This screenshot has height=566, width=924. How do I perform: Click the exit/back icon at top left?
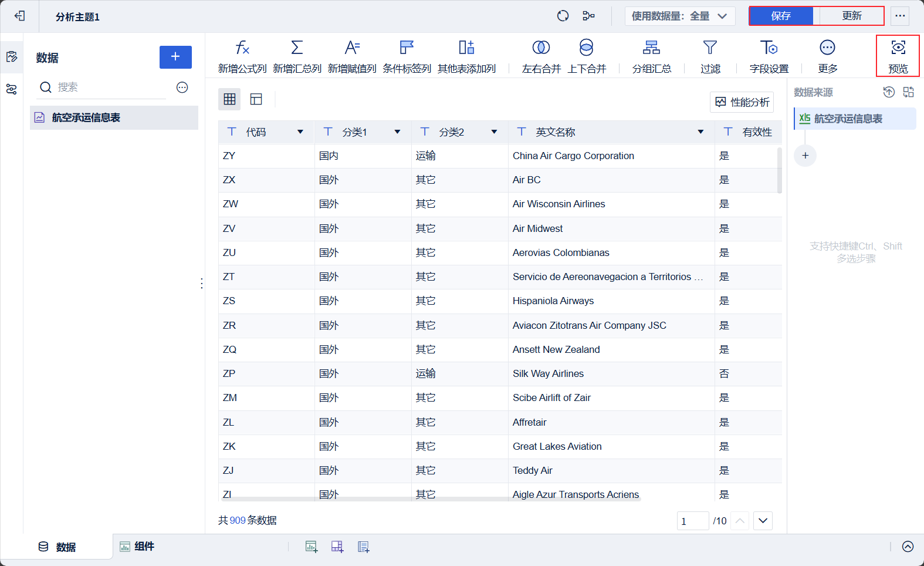click(x=19, y=16)
